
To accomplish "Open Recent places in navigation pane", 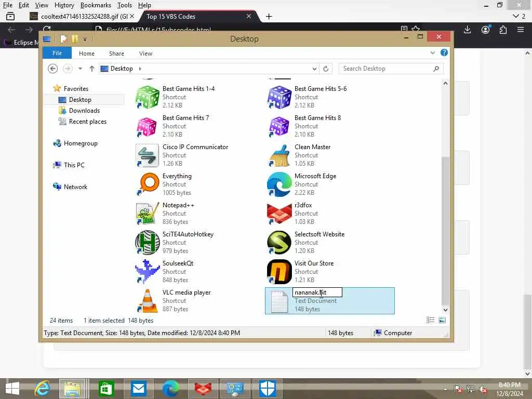I will coord(87,122).
